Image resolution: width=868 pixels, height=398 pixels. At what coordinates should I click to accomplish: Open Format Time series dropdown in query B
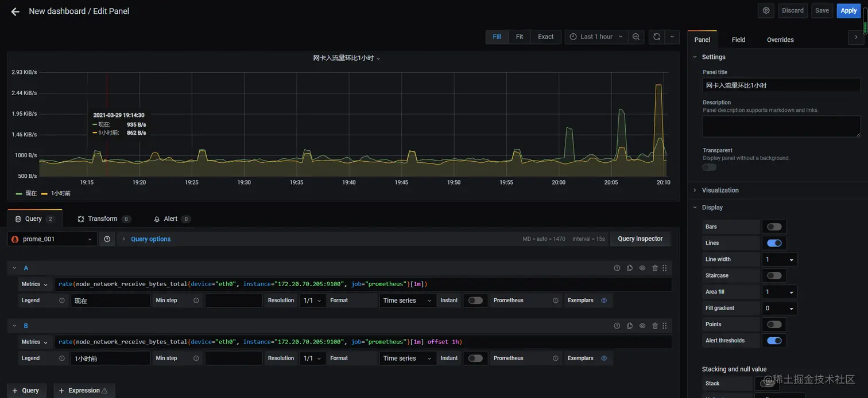click(x=408, y=358)
